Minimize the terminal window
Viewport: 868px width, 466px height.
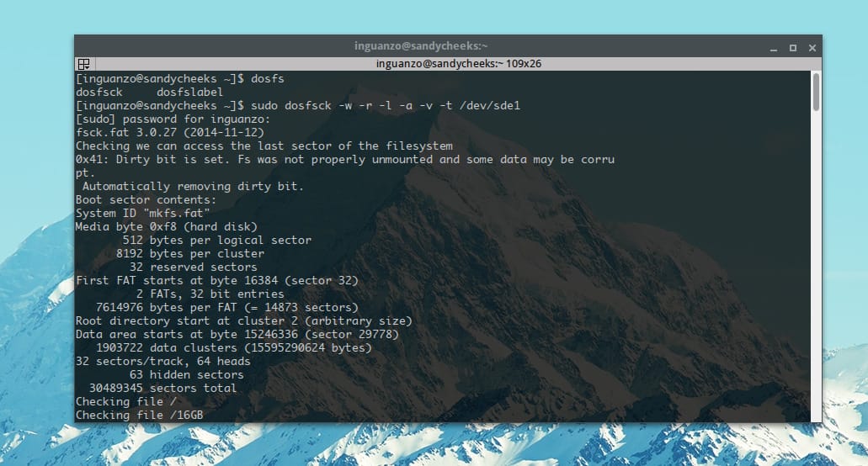pyautogui.click(x=774, y=49)
